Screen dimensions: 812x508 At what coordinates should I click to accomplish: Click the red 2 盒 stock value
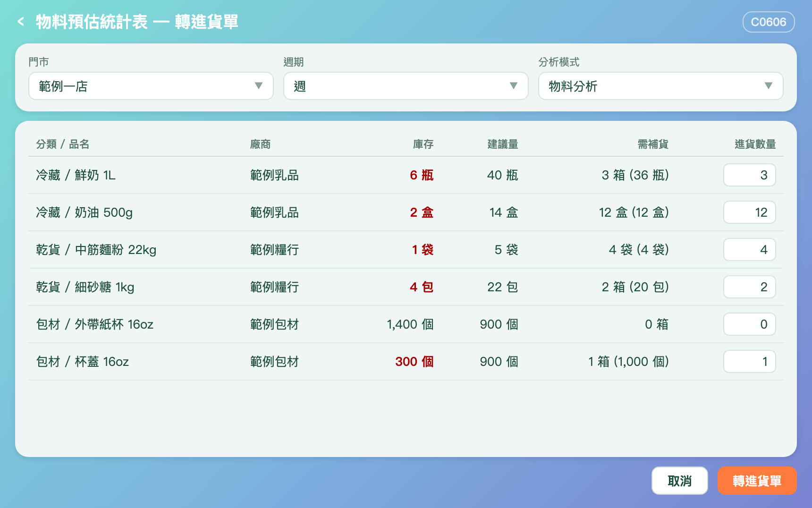tap(422, 212)
